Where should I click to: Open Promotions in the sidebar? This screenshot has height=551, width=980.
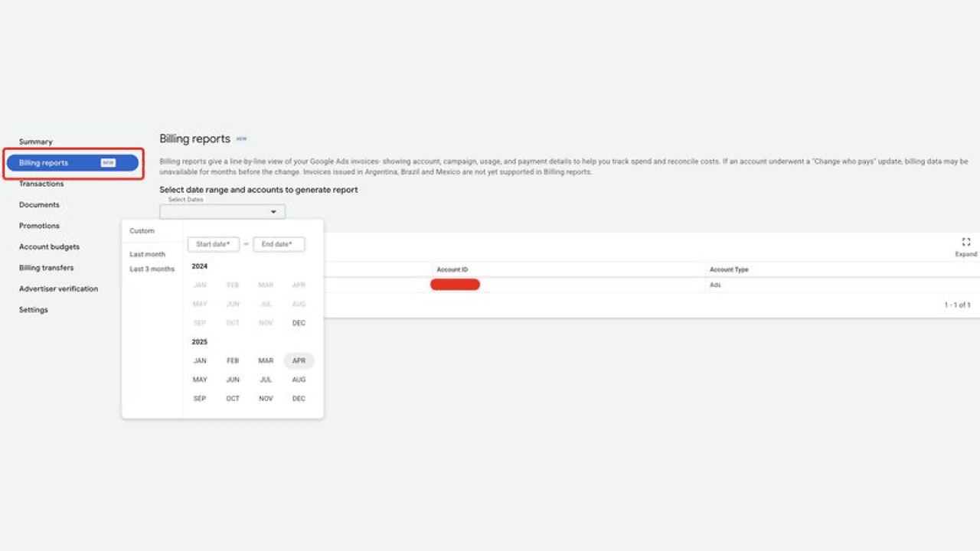(39, 226)
